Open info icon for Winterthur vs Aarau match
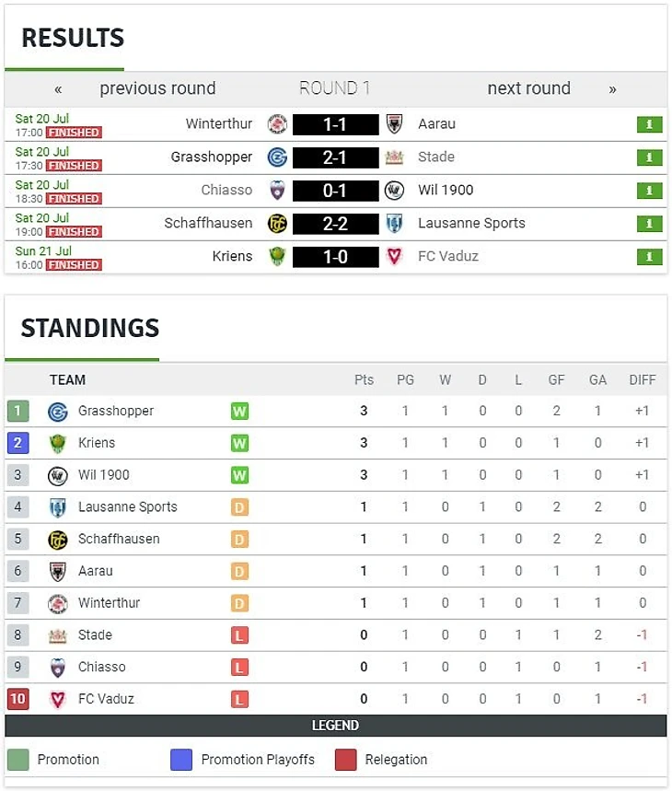 coord(649,124)
